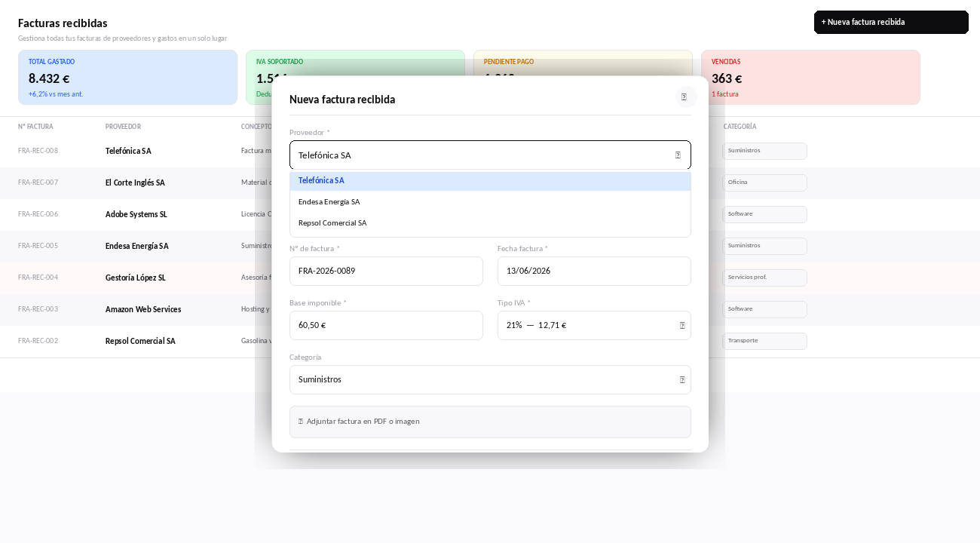Select Telefónica SA provider in the table

(128, 151)
